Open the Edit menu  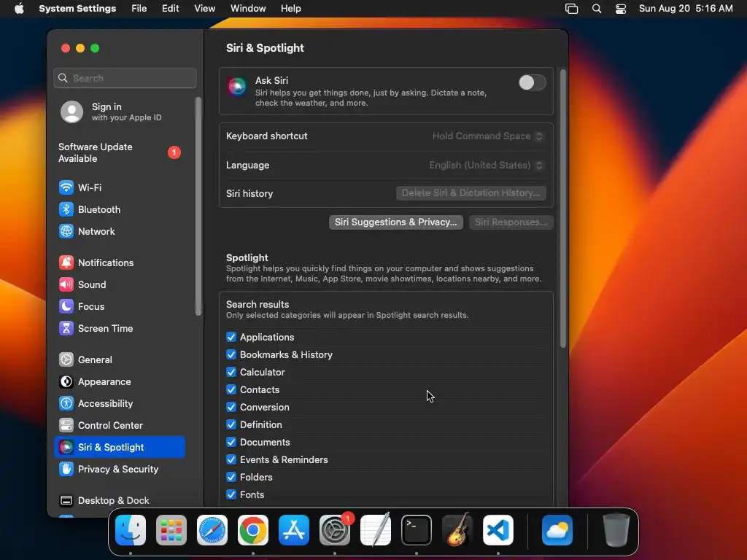tap(170, 9)
